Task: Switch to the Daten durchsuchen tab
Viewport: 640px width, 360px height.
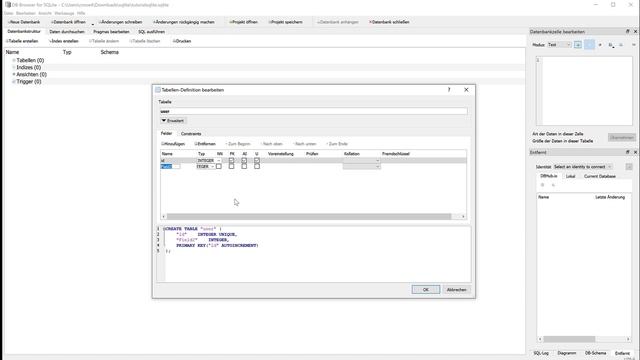Action: pyautogui.click(x=67, y=31)
